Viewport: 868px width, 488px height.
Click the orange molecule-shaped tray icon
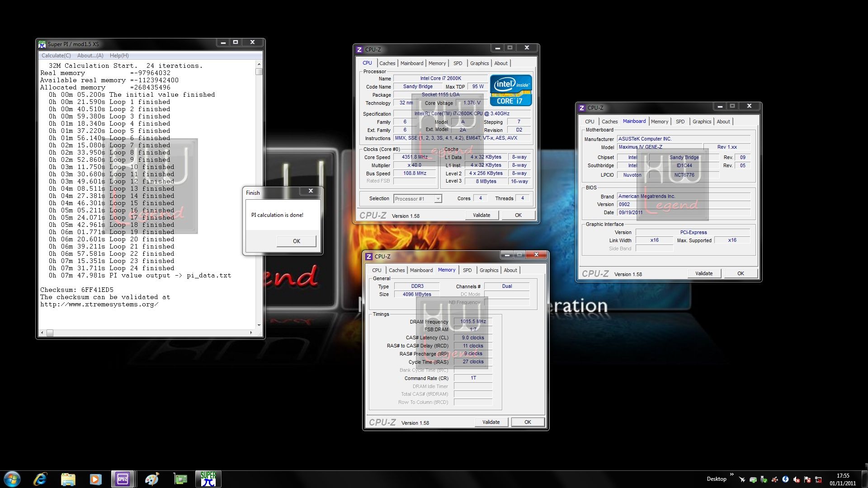click(774, 479)
